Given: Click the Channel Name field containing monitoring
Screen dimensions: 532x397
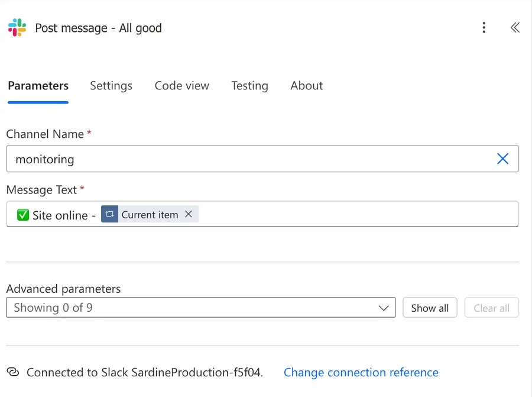Looking at the screenshot, I should tap(248, 159).
